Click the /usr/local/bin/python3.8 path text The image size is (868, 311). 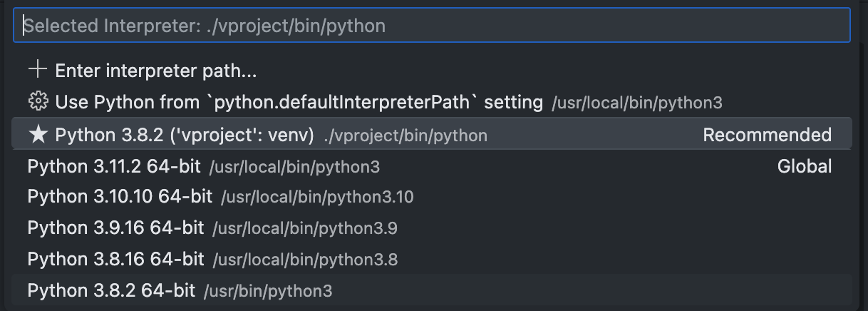tap(305, 260)
